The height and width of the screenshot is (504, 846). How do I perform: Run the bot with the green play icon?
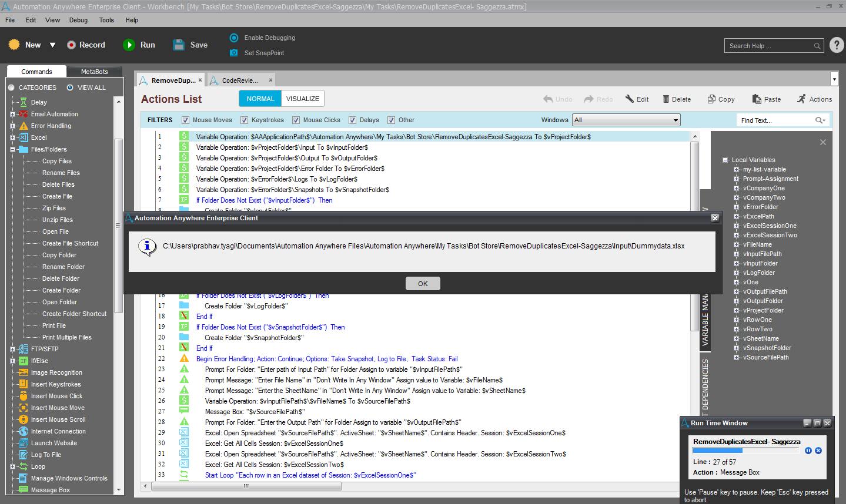click(x=129, y=45)
